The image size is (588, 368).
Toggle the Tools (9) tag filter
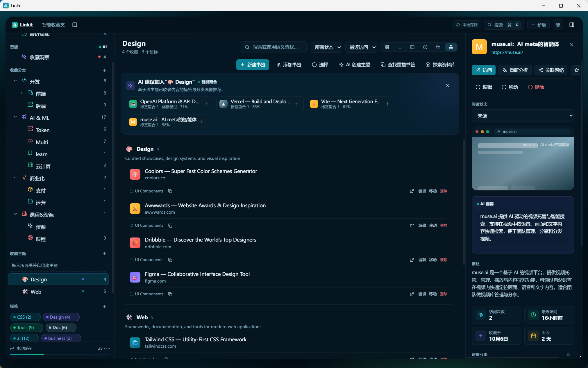click(27, 328)
